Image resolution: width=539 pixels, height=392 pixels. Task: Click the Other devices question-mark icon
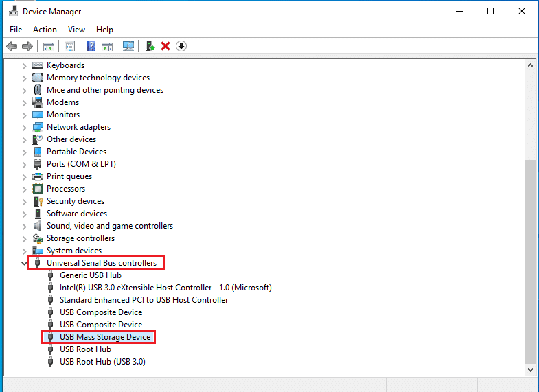38,139
